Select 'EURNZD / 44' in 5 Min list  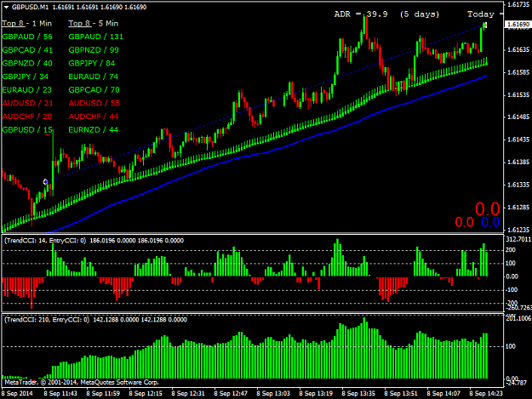coord(94,130)
